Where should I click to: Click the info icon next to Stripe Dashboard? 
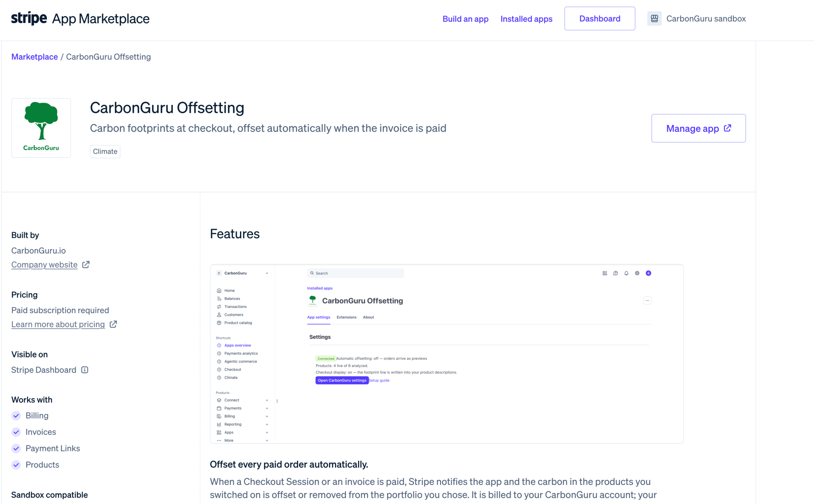[85, 370]
